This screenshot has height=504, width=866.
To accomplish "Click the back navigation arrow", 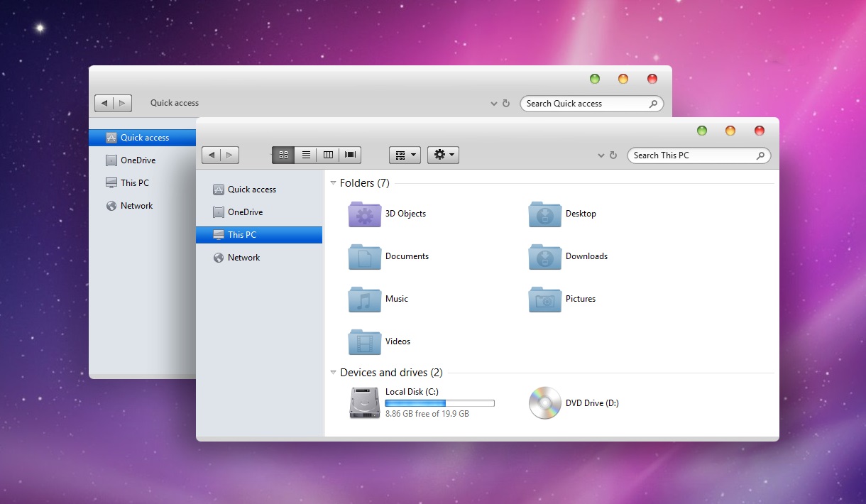I will point(211,155).
